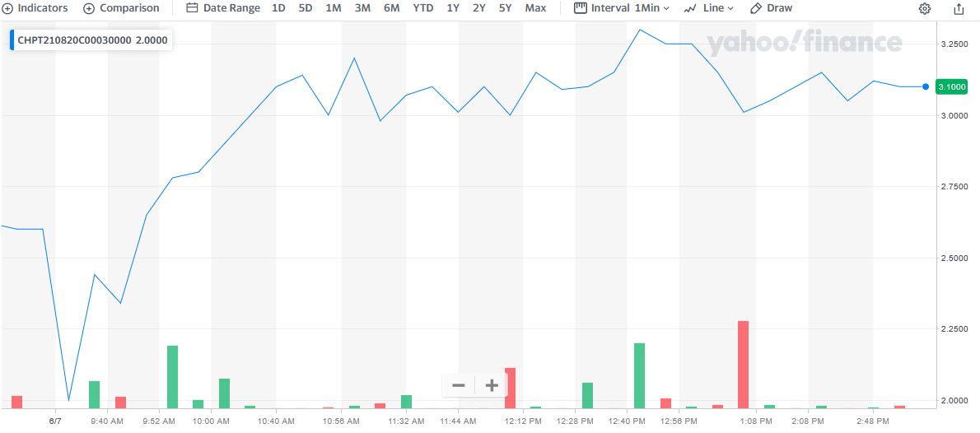This screenshot has width=980, height=433.
Task: Click the 3.1000 current price marker
Action: click(951, 86)
